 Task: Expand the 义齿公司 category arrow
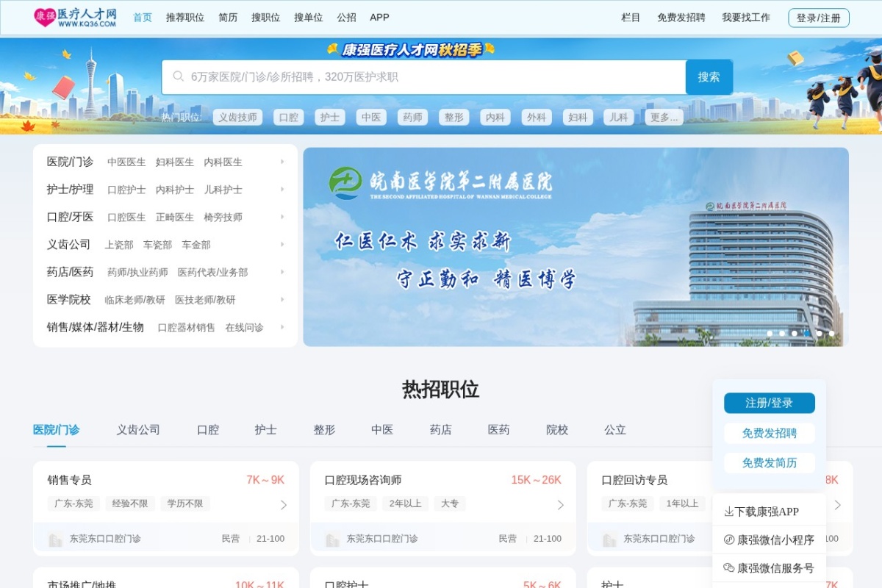(282, 244)
